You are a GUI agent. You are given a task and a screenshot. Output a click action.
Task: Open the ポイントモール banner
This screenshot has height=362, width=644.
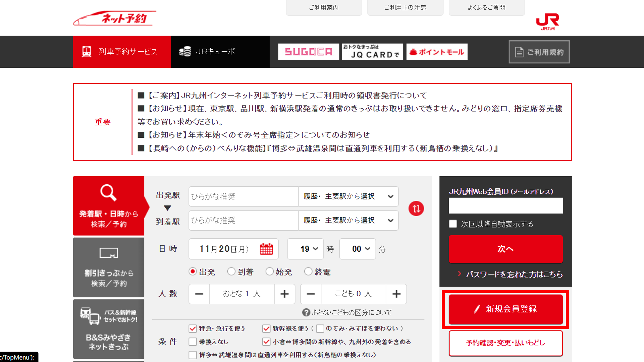click(x=437, y=52)
